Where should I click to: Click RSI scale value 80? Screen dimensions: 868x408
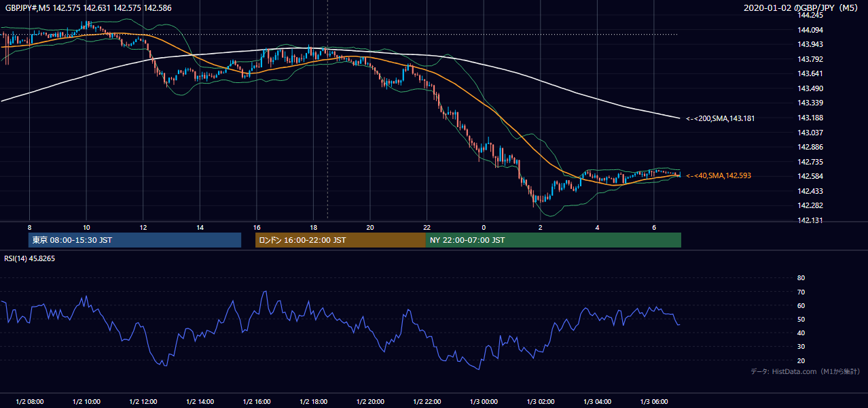pos(801,278)
